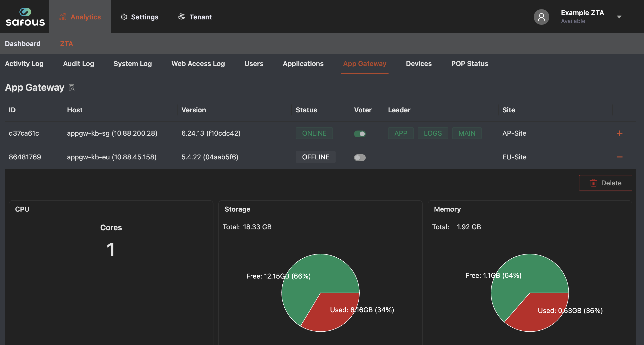Click the trash icon on Delete

(593, 183)
